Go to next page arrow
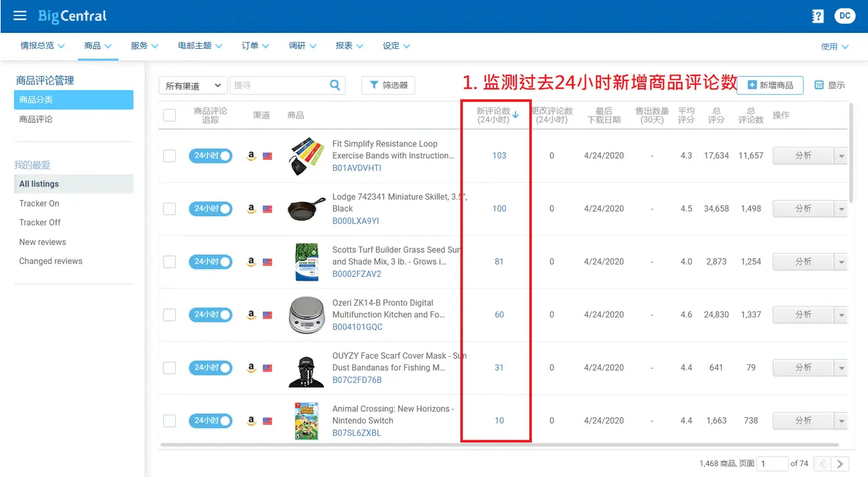Viewport: 868px width, 477px height. pos(840,463)
